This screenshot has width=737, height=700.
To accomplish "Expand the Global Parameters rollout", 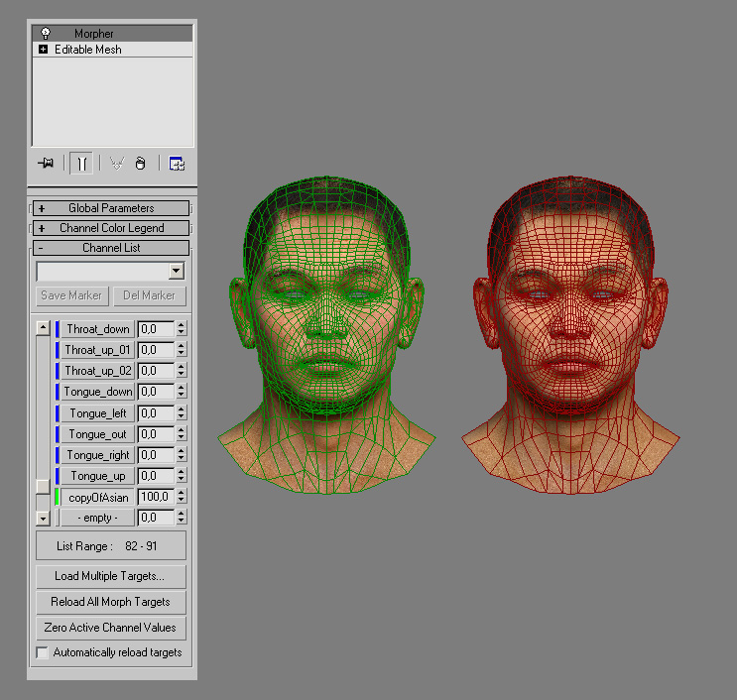I will point(111,208).
